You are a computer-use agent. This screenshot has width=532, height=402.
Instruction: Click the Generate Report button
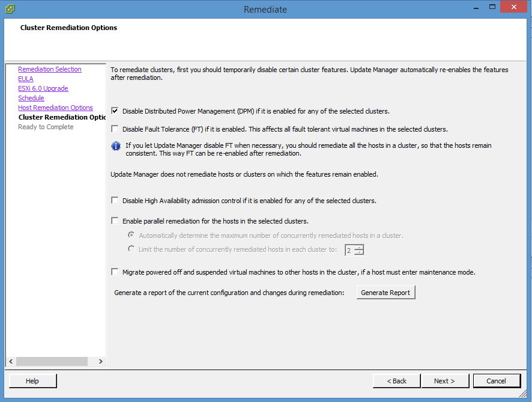(385, 293)
